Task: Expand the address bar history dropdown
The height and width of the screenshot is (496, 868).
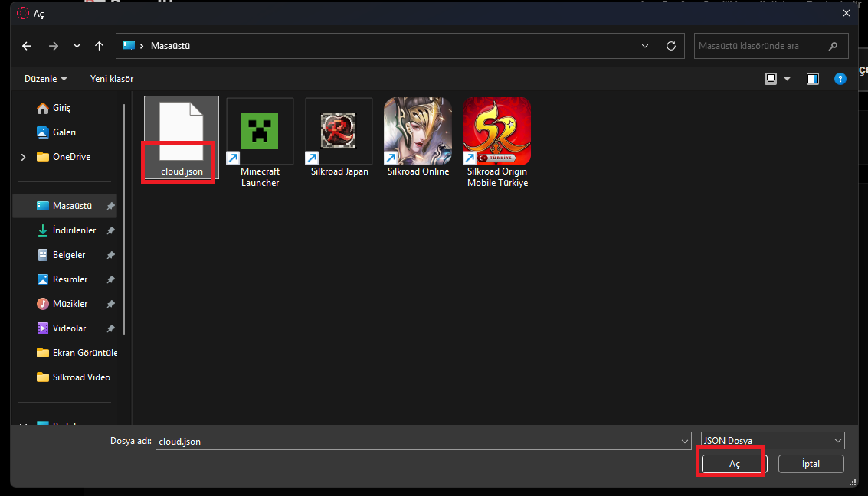Action: pos(645,46)
